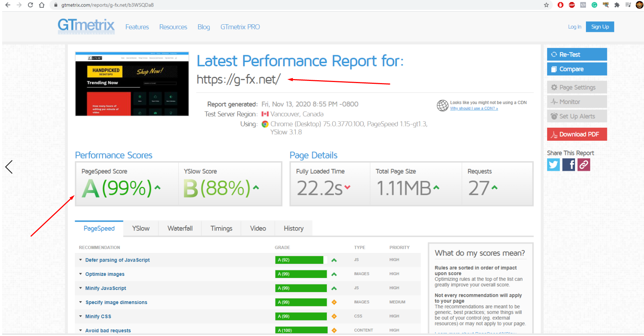Click the green Minify JavaScript grade bar

click(301, 288)
